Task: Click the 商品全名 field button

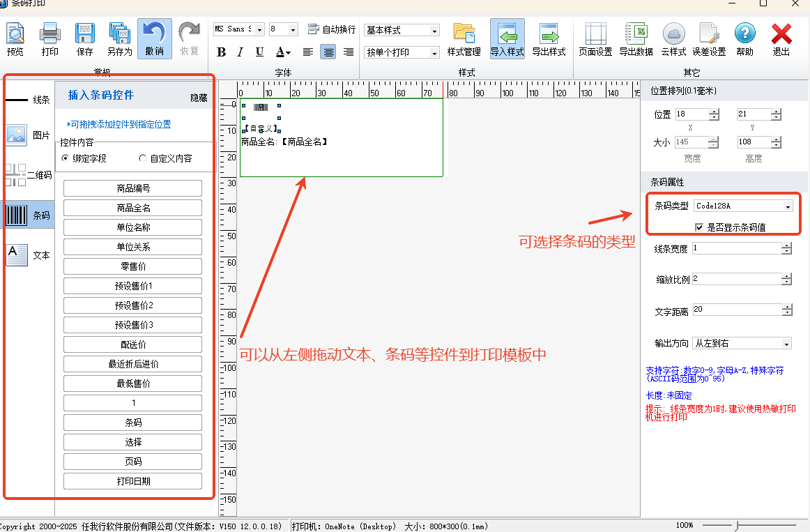Action: [132, 208]
